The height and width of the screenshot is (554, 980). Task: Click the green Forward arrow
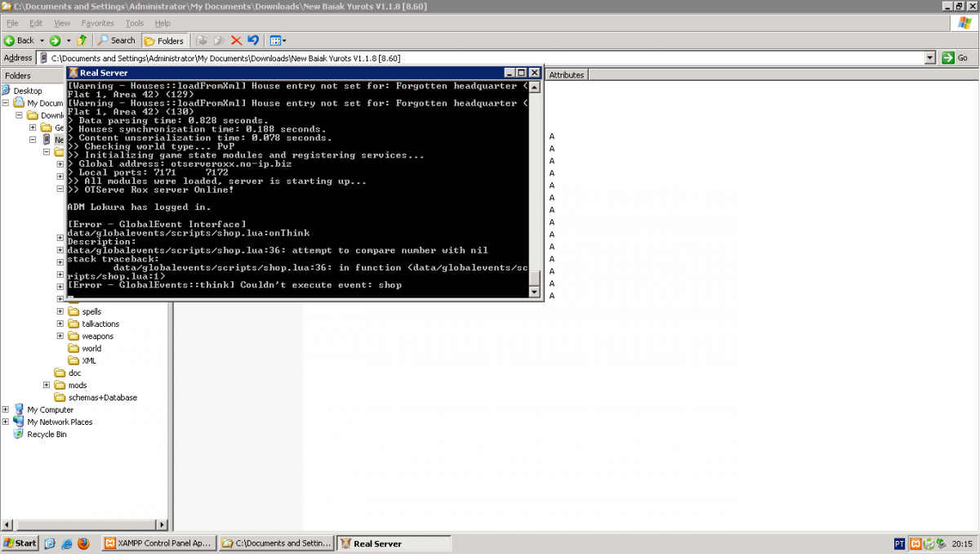(55, 40)
